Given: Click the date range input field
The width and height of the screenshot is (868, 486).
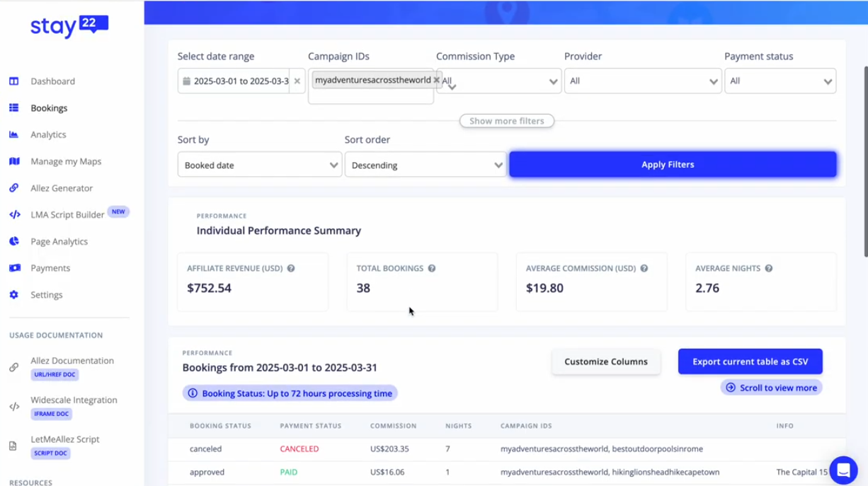Looking at the screenshot, I should (x=241, y=81).
